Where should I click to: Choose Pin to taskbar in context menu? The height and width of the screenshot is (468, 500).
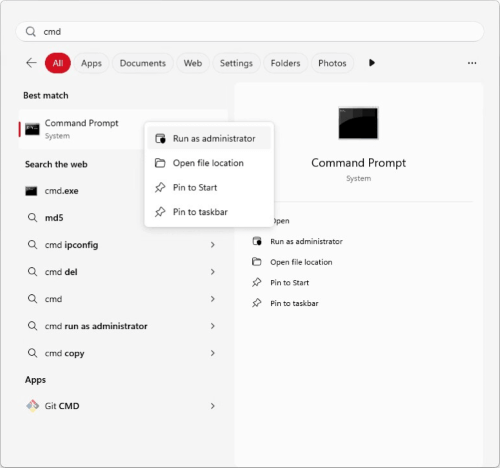(x=209, y=212)
